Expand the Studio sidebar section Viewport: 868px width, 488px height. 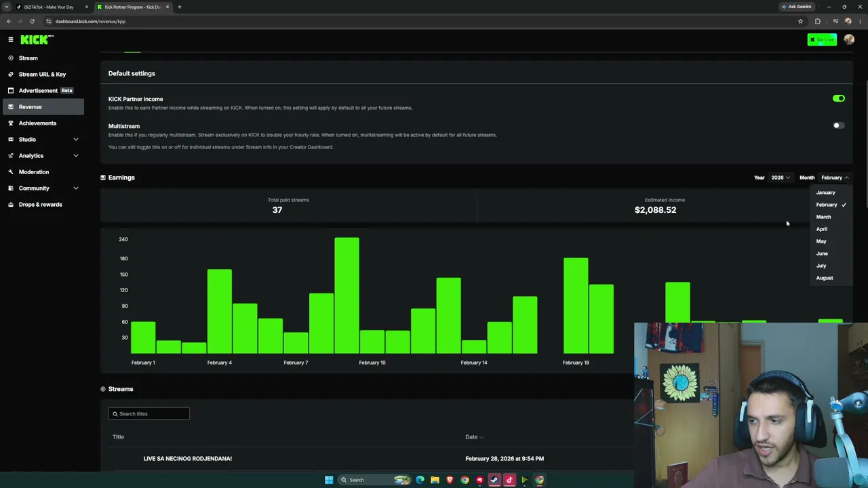(76, 140)
